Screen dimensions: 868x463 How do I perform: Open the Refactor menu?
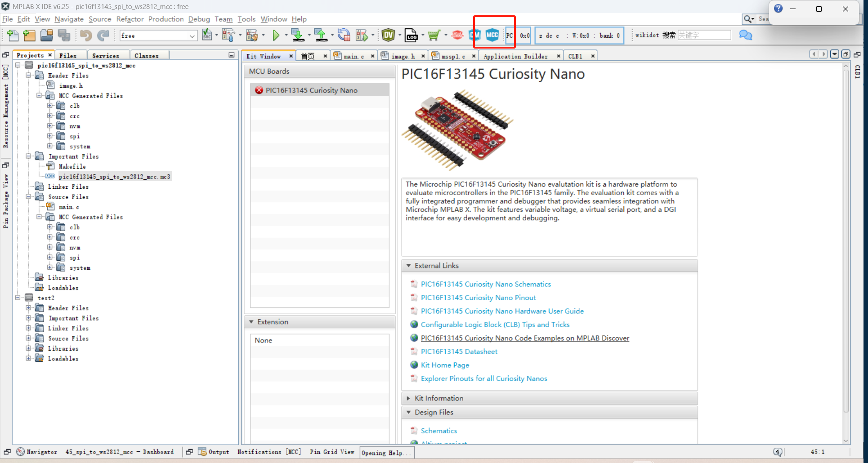point(130,19)
